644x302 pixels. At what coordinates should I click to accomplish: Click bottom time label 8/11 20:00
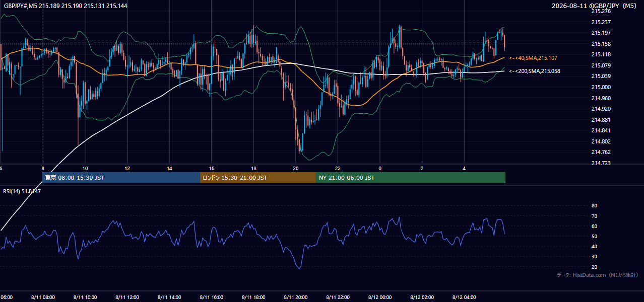(x=296, y=297)
